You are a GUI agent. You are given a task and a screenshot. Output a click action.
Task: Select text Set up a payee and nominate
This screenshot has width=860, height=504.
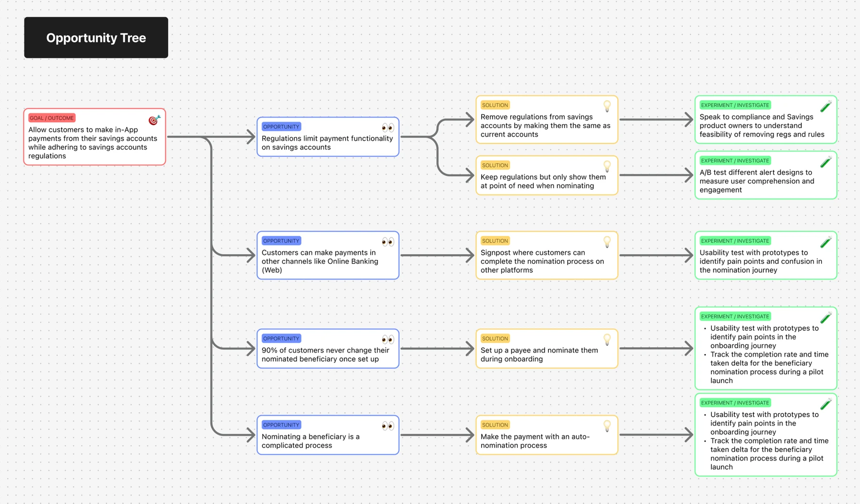point(539,354)
